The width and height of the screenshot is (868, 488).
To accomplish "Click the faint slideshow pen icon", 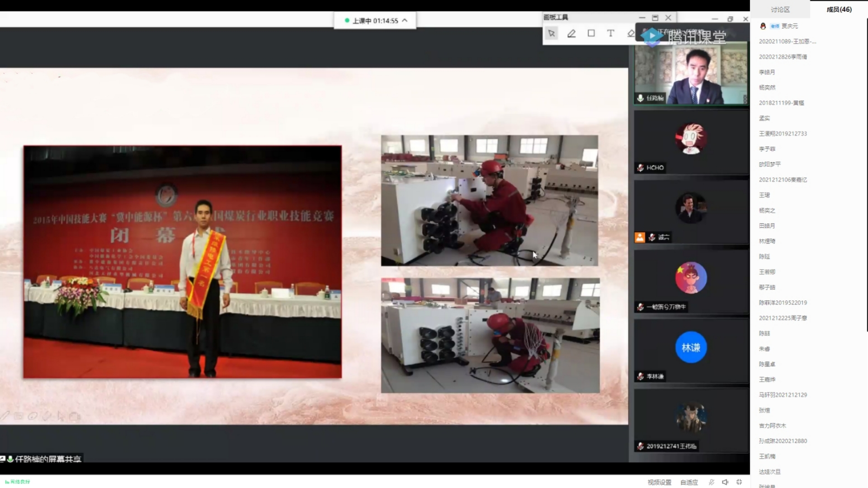I will click(5, 416).
